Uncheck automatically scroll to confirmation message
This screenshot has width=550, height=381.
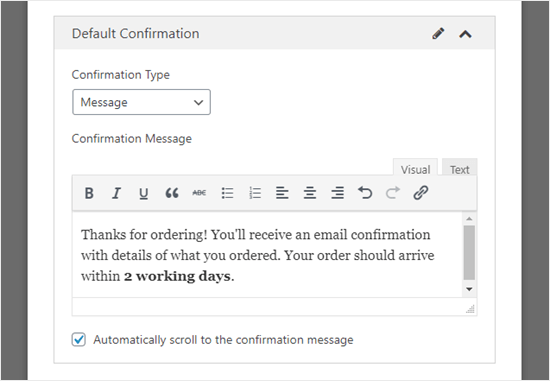click(79, 340)
